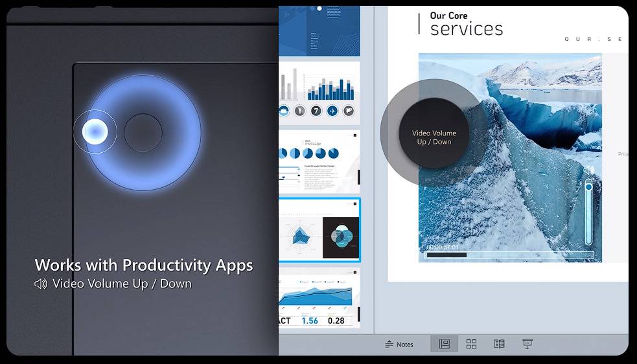Select the area chart slide thumbnail
The width and height of the screenshot is (637, 364).
(319, 299)
